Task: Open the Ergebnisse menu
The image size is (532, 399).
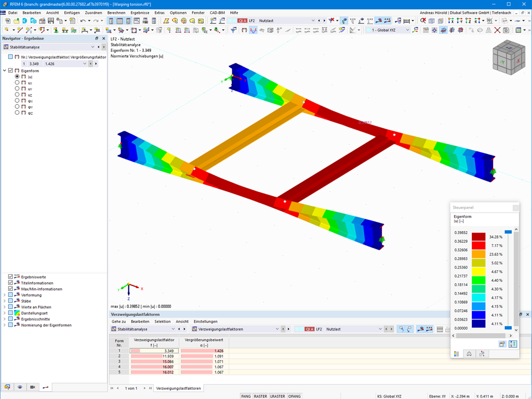Action: (140, 12)
